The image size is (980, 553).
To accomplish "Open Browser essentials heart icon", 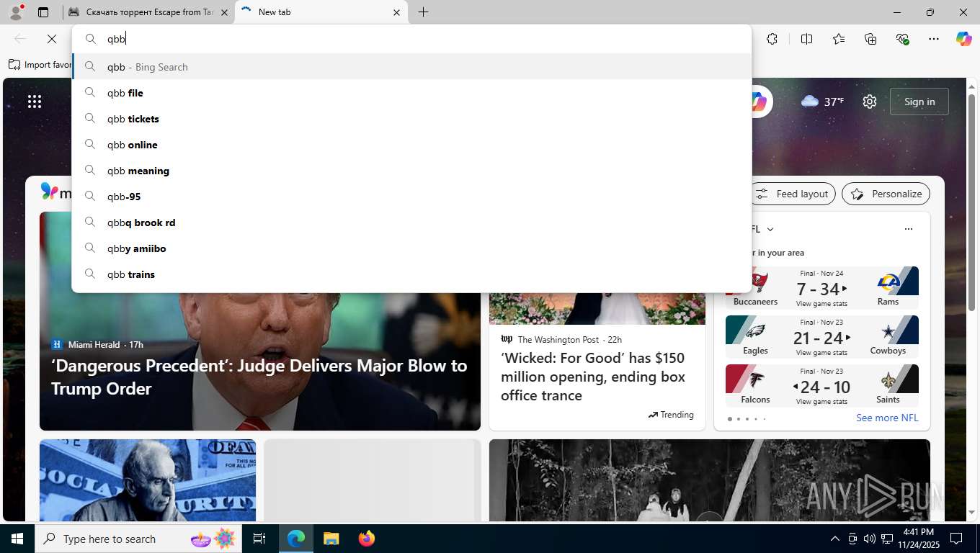I will pos(902,39).
